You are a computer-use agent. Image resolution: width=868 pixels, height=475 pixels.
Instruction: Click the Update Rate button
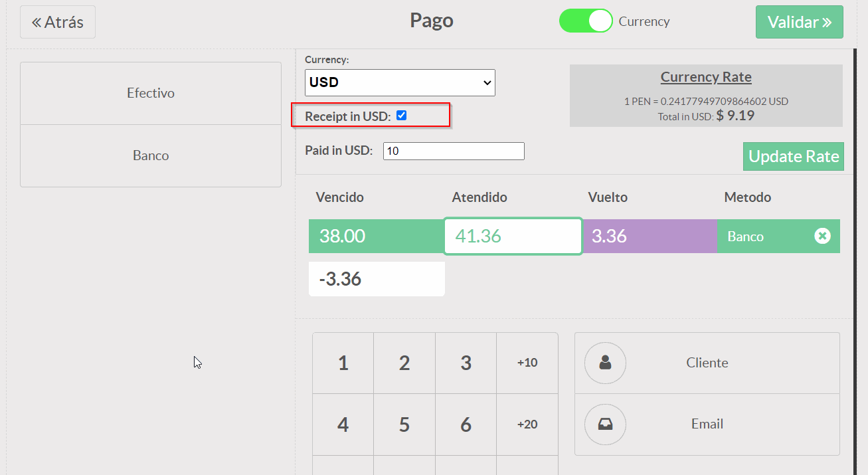(794, 157)
